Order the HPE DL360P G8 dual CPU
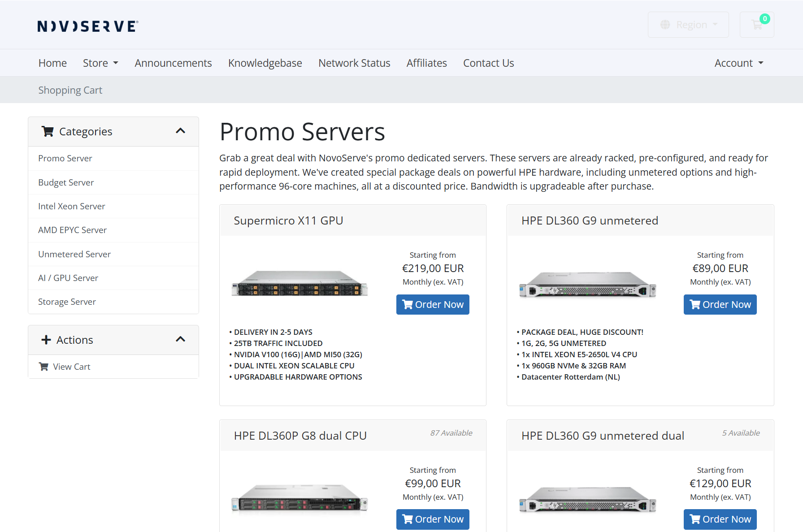803x532 pixels. click(x=433, y=519)
